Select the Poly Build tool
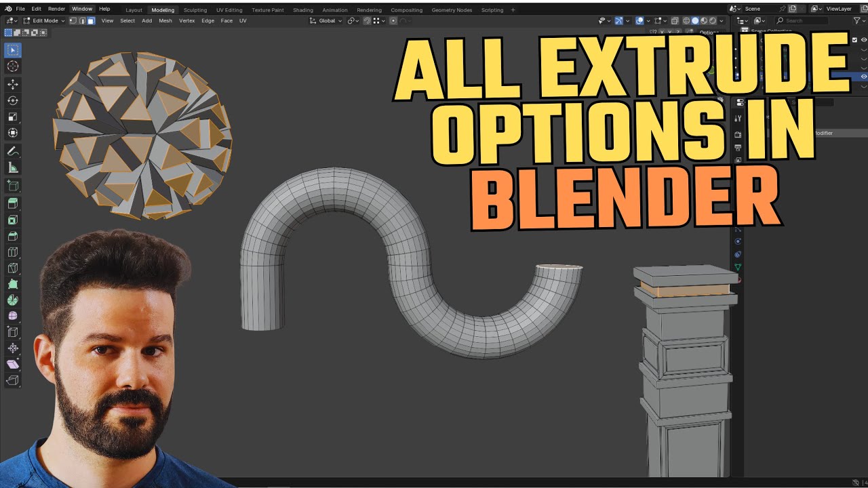This screenshot has width=868, height=488. 13,284
